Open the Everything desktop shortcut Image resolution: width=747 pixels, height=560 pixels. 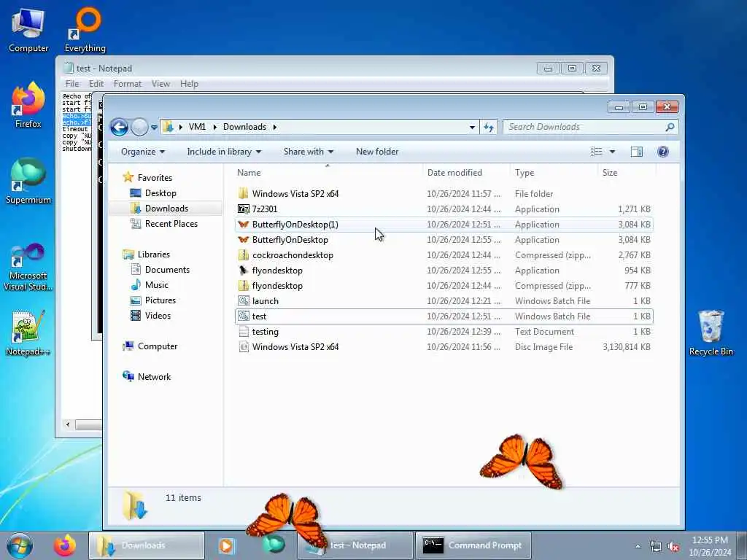tap(85, 31)
